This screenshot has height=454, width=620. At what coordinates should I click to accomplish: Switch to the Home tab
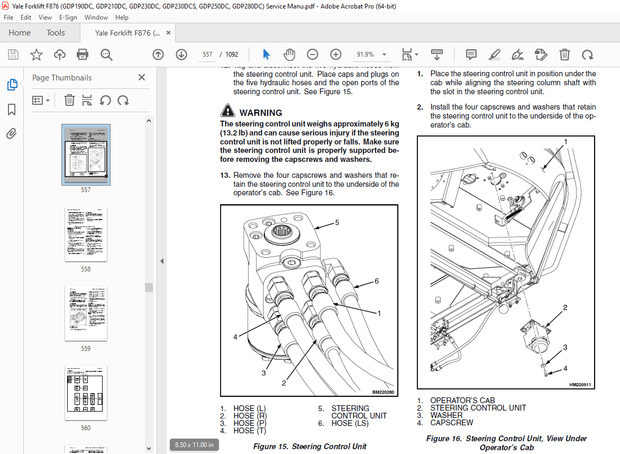pyautogui.click(x=19, y=33)
